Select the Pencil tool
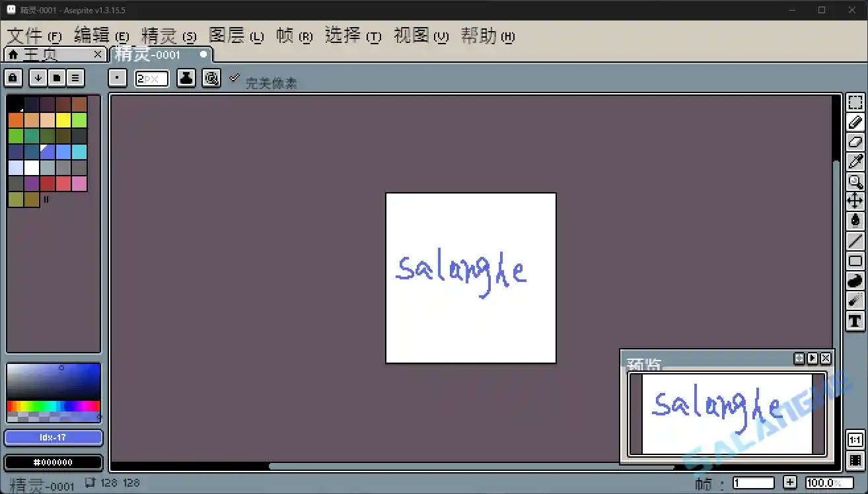 855,122
